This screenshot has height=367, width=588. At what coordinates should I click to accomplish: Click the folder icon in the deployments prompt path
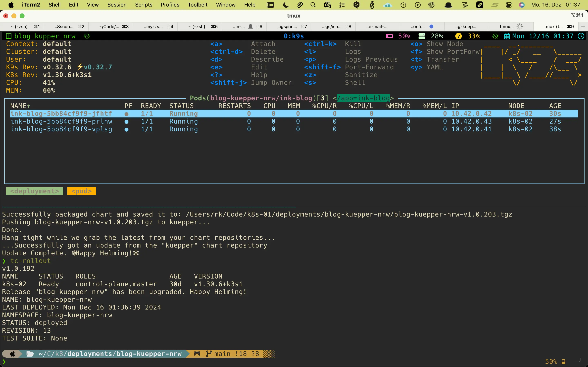tap(30, 354)
